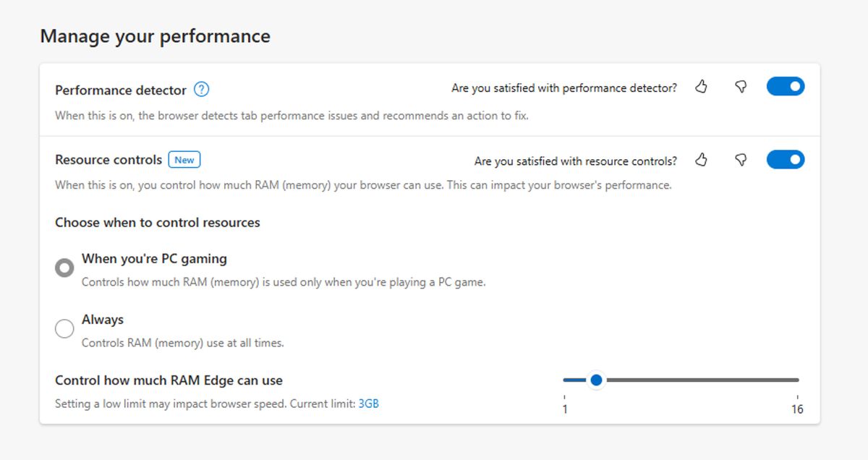Give thumbs down for resource controls satisfaction

pyautogui.click(x=741, y=160)
